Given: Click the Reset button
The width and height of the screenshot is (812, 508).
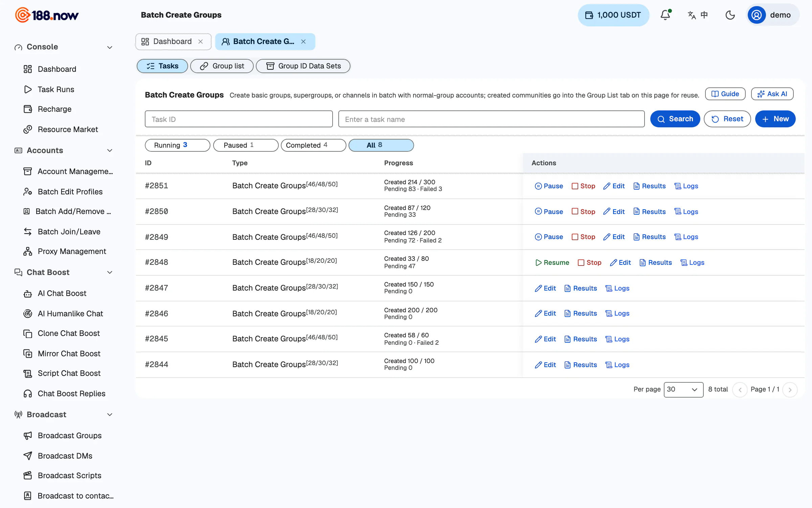Looking at the screenshot, I should 727,119.
